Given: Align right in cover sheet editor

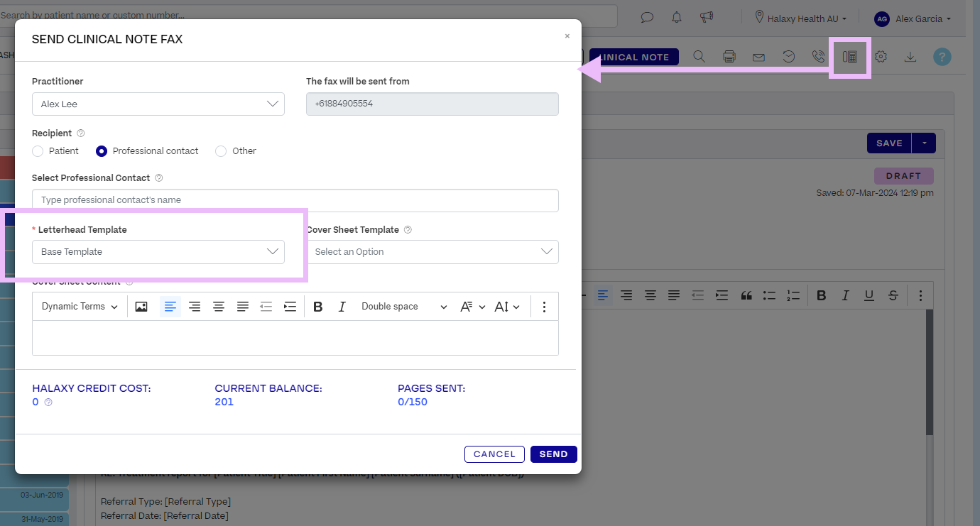Looking at the screenshot, I should [x=195, y=307].
